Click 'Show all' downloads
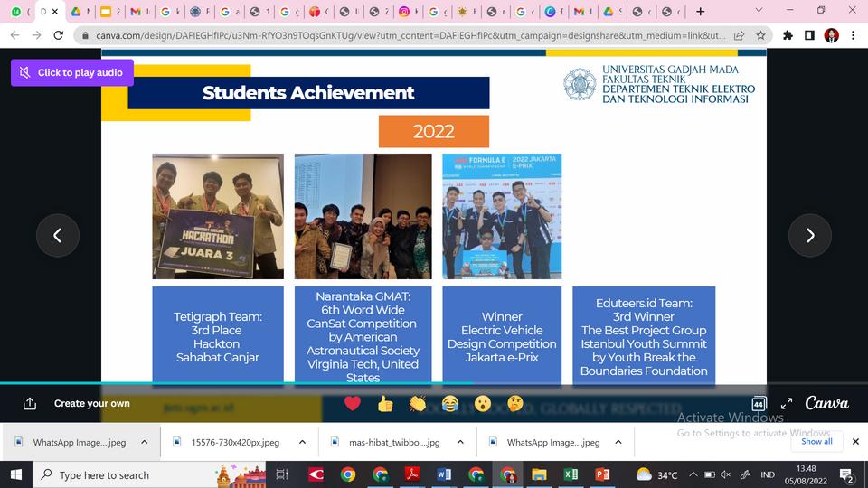 816,441
